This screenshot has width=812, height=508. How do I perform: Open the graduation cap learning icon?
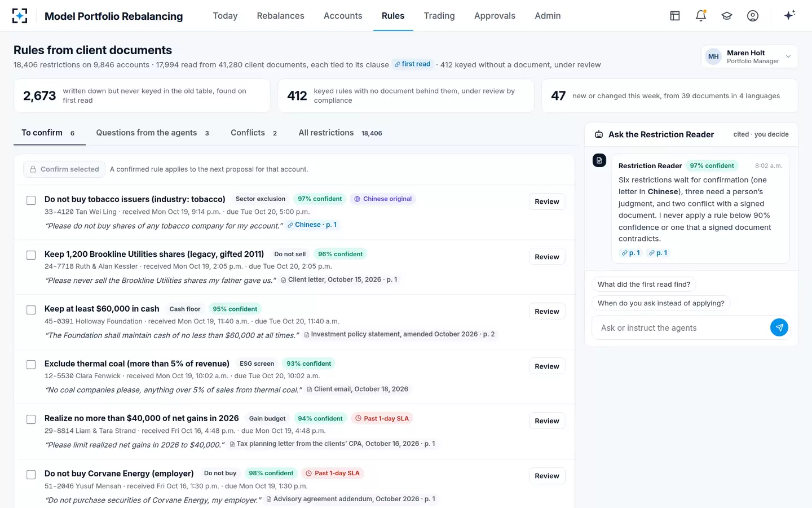(x=727, y=16)
